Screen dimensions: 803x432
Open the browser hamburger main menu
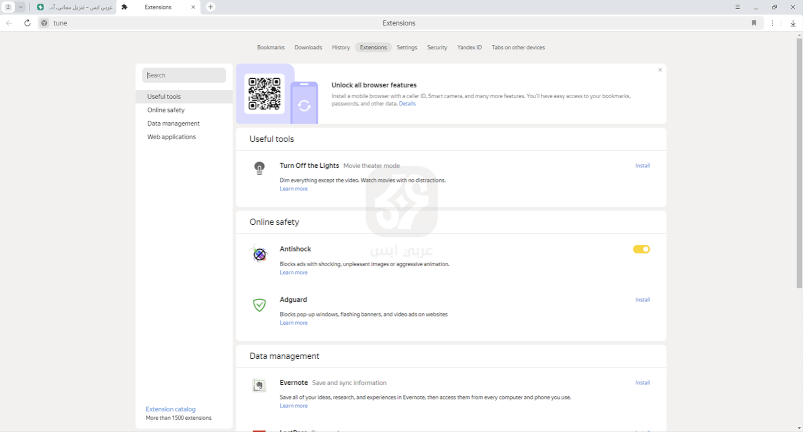pyautogui.click(x=738, y=7)
